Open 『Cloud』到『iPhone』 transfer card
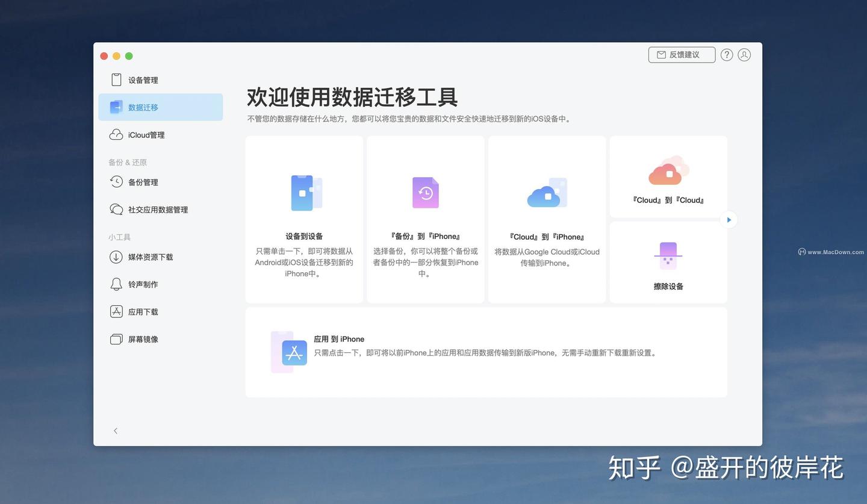Screen dimensions: 867x504 pyautogui.click(x=547, y=219)
